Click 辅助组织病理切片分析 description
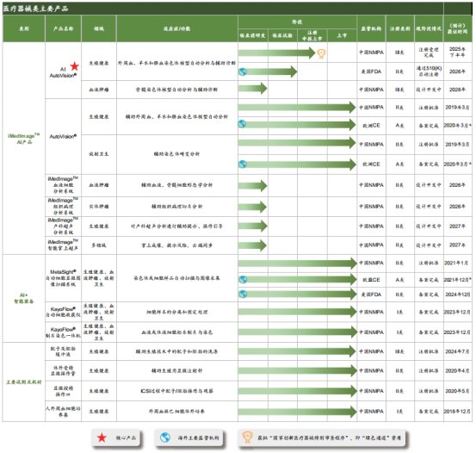 tap(177, 207)
